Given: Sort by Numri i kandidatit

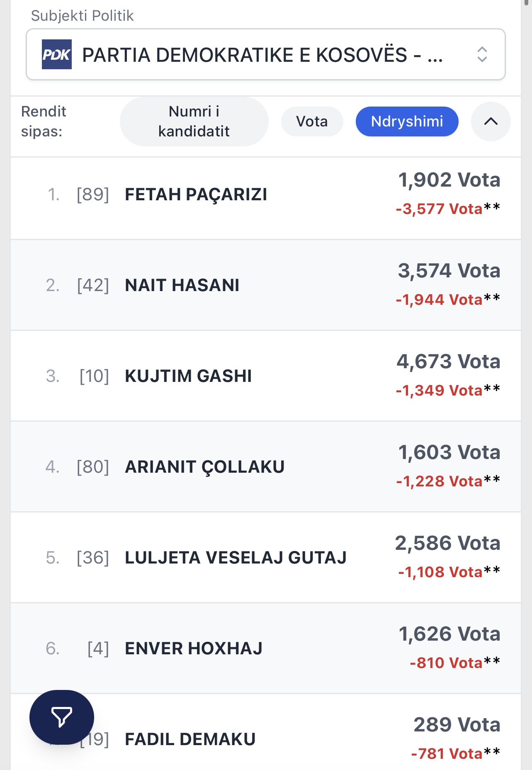Looking at the screenshot, I should click(194, 121).
